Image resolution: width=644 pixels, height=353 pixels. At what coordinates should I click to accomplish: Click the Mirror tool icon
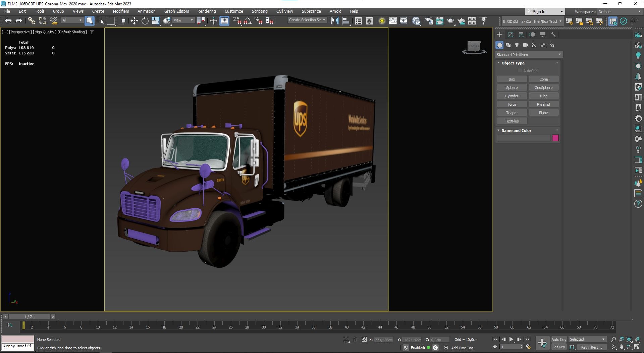334,21
